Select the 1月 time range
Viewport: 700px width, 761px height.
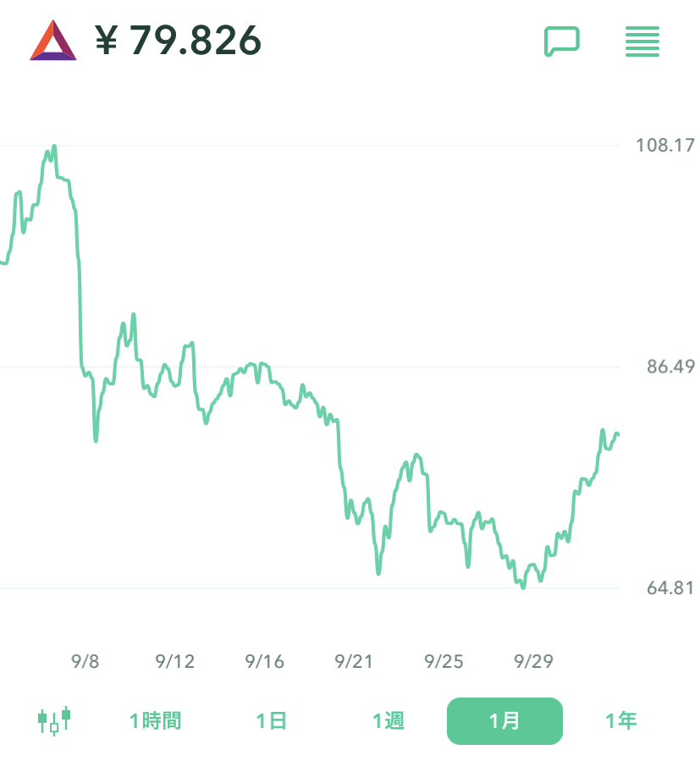(504, 721)
